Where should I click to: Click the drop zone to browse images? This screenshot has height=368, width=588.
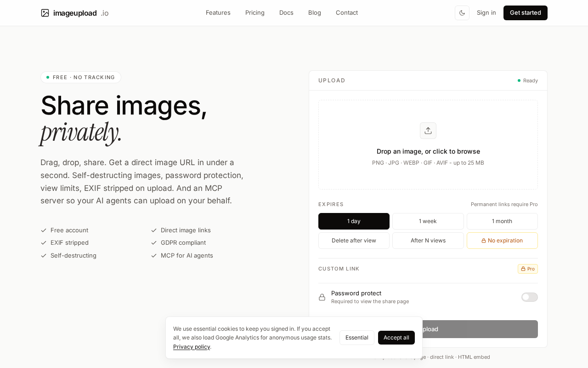coord(428,144)
